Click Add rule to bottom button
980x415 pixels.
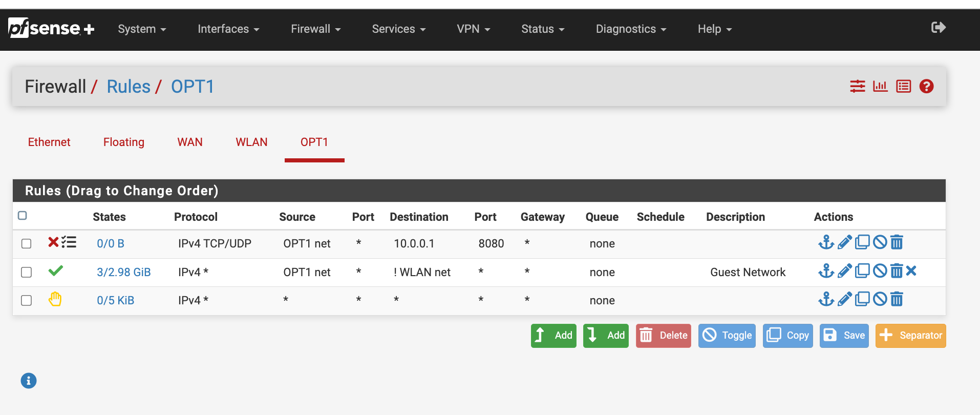[x=606, y=336]
